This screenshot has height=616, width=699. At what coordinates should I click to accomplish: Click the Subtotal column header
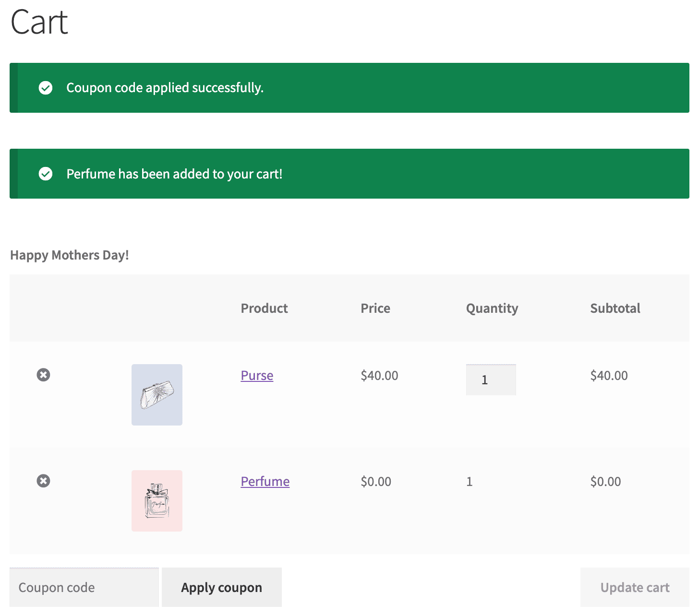(615, 308)
